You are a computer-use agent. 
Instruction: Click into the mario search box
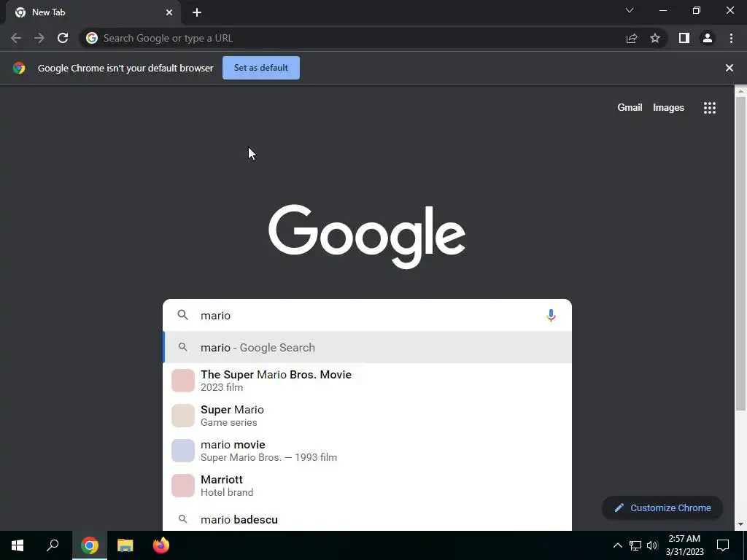click(367, 315)
